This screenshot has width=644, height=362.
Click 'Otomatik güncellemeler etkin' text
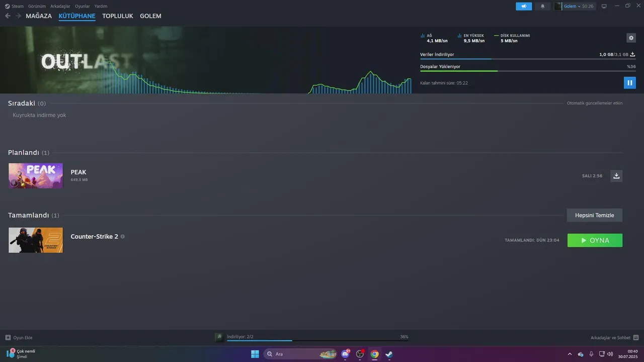(x=595, y=103)
